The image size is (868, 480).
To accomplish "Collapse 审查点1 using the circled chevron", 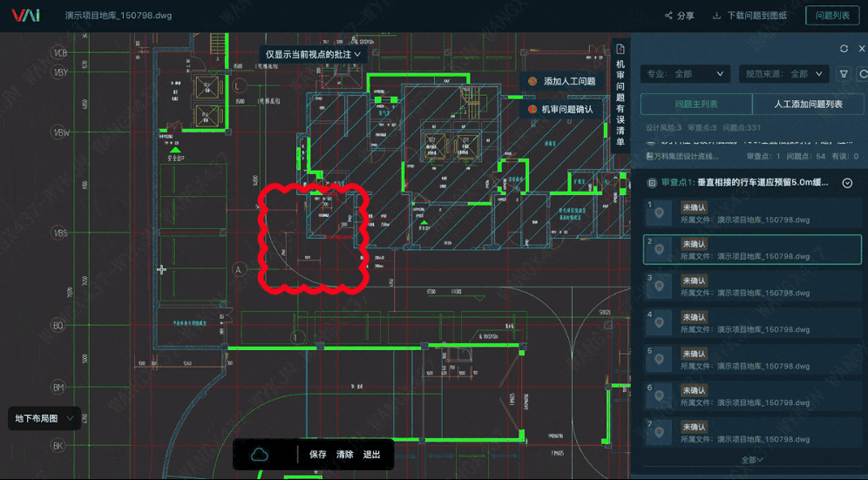I will (x=846, y=183).
